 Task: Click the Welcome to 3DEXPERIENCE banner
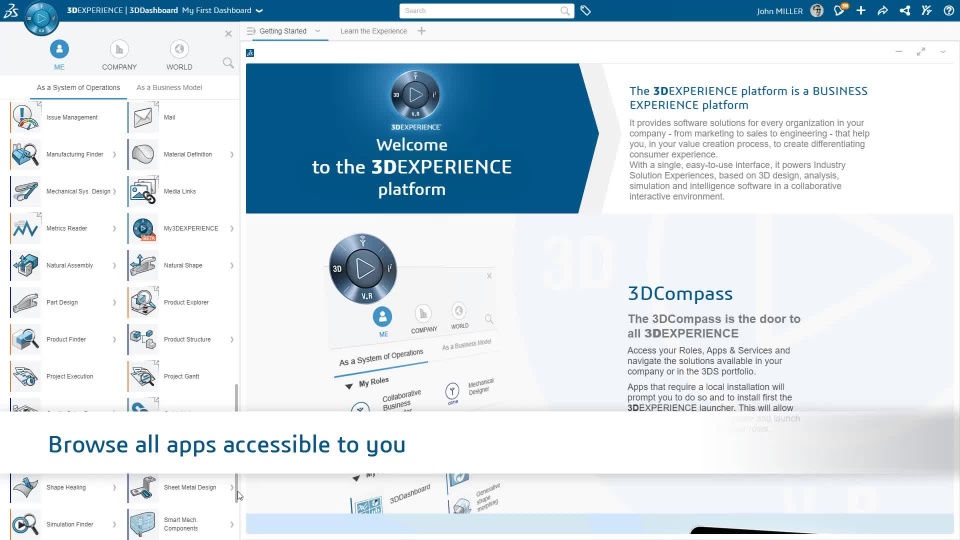tap(422, 138)
